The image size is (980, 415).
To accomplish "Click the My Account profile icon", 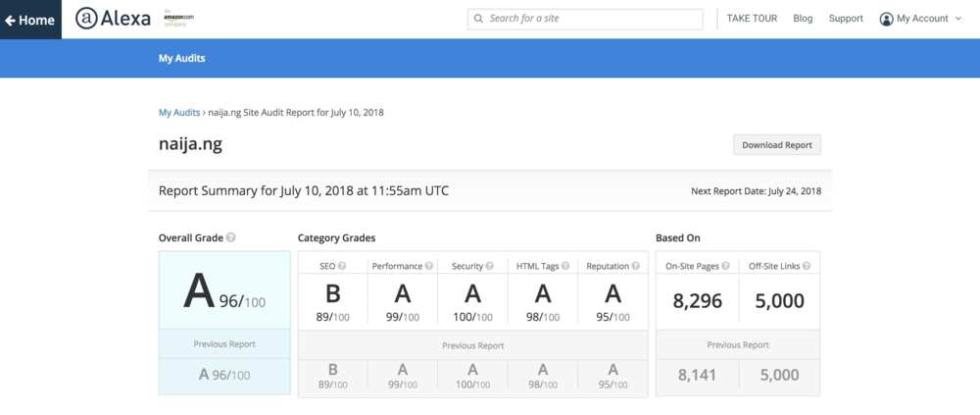I will 886,19.
